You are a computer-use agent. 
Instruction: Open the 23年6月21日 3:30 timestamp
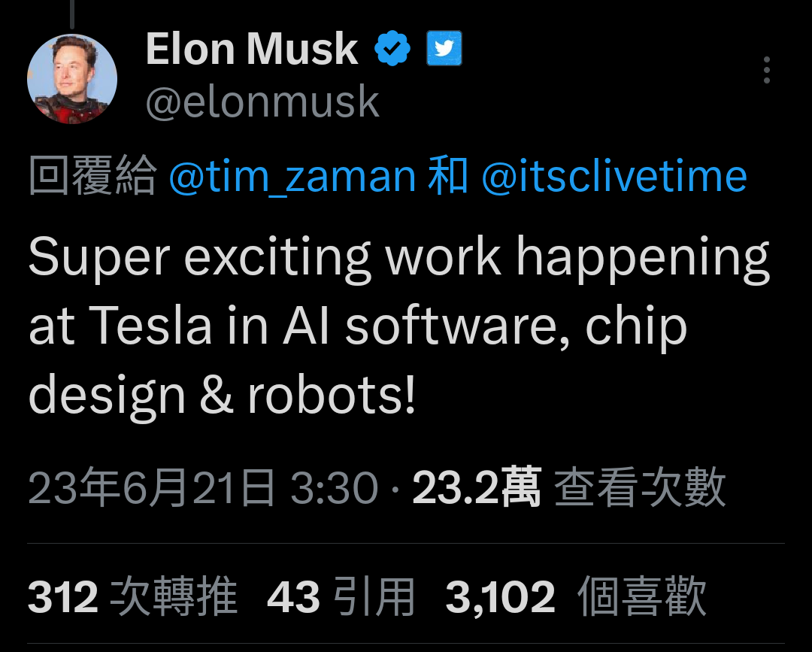pos(204,487)
